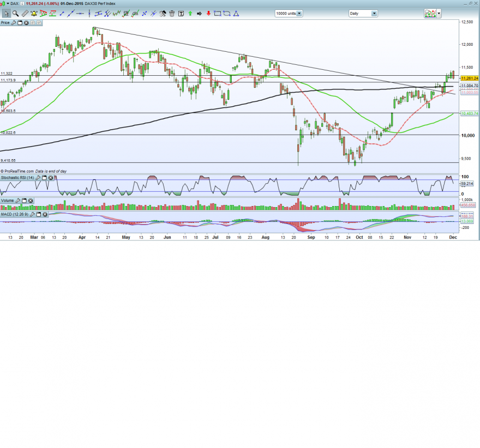The image size is (480, 448).
Task: Pick the horizontal line tool
Action: click(x=80, y=14)
